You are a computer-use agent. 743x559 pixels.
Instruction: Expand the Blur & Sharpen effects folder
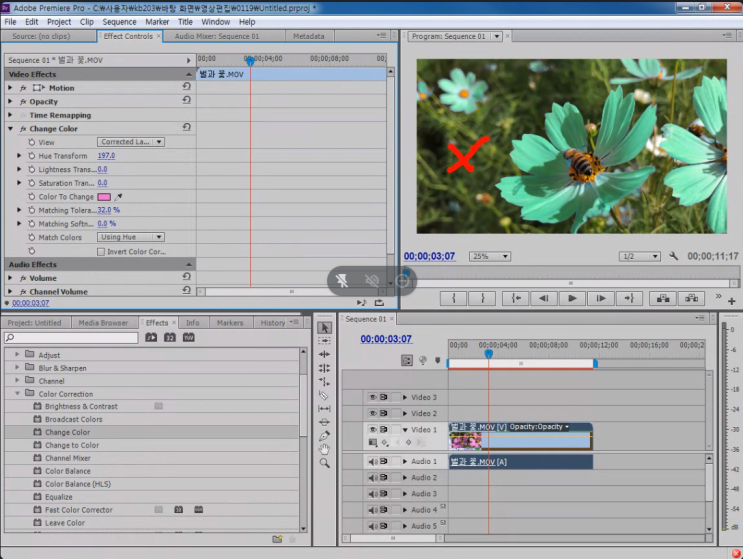[x=17, y=368]
